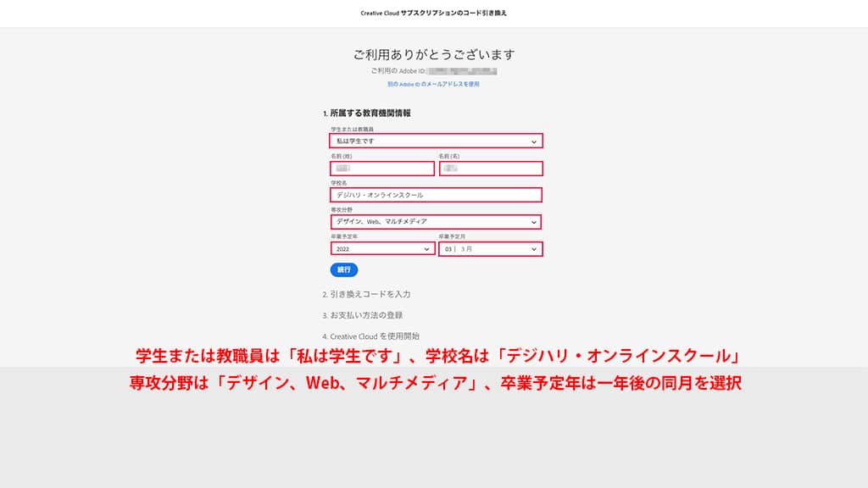Select step 2. 引き換えコードを入力
This screenshot has width=868, height=488.
[x=366, y=294]
